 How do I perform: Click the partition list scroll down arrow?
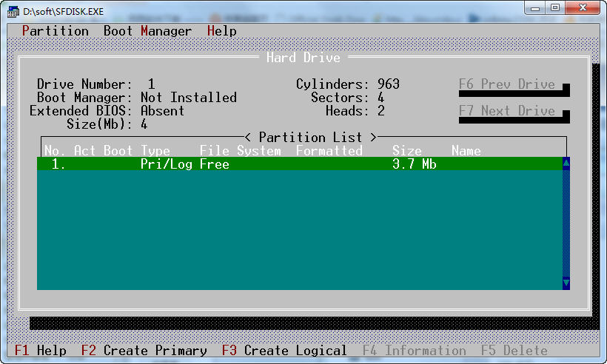pyautogui.click(x=566, y=283)
